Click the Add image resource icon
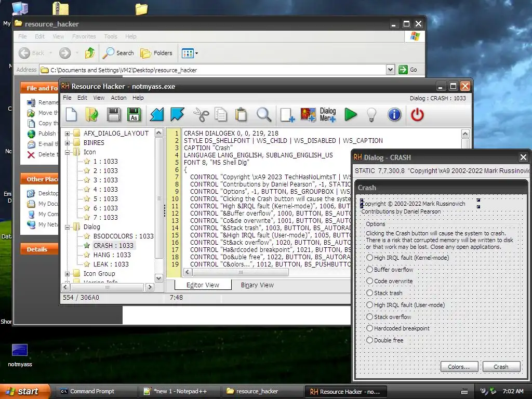This screenshot has height=399, width=532. click(308, 115)
